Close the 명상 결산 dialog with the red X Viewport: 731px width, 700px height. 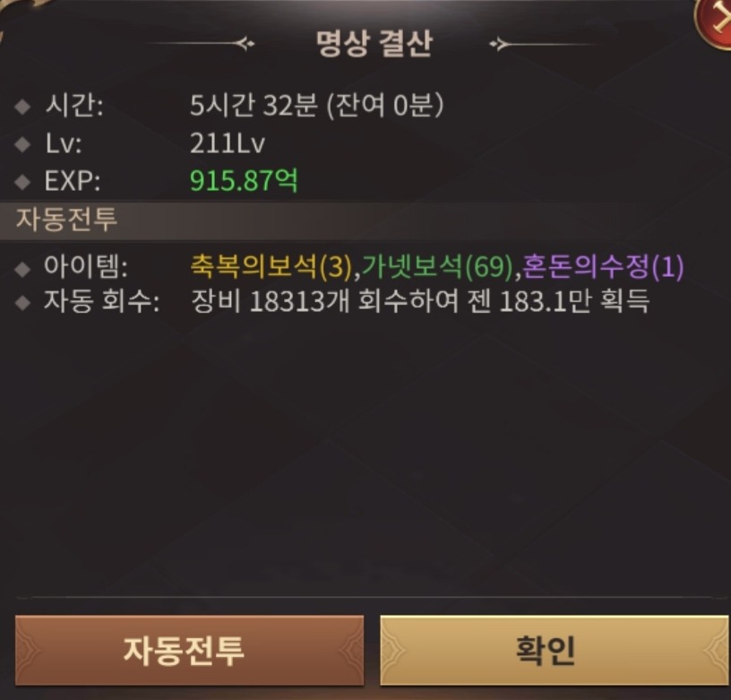click(x=715, y=21)
